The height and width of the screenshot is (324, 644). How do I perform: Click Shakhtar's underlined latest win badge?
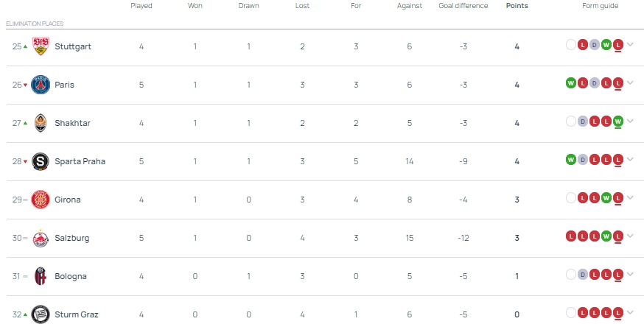617,121
